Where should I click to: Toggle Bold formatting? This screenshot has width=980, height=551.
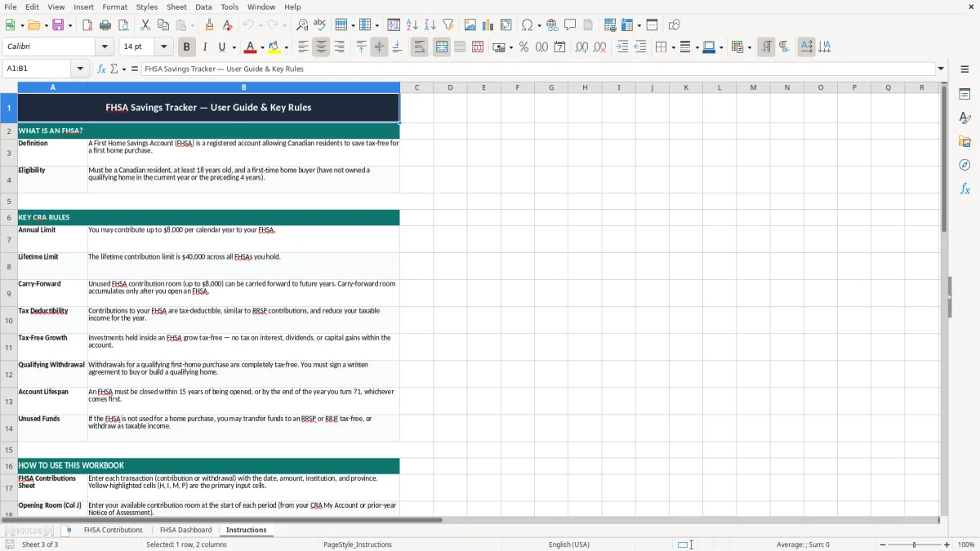click(187, 47)
